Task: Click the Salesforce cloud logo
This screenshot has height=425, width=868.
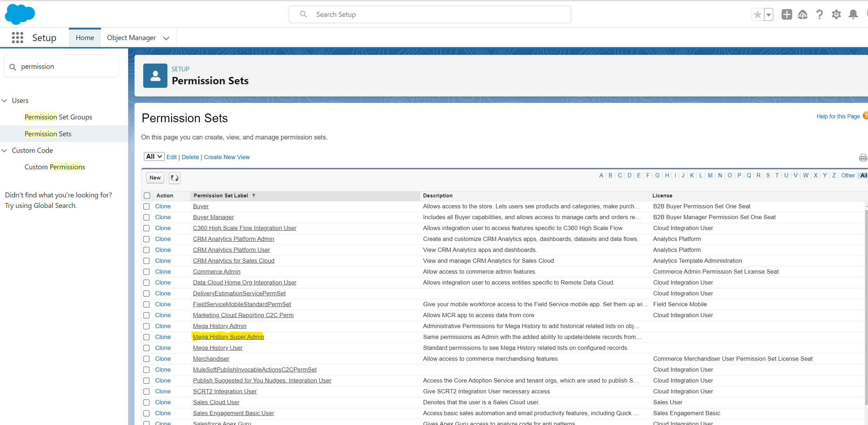Action: tap(20, 14)
